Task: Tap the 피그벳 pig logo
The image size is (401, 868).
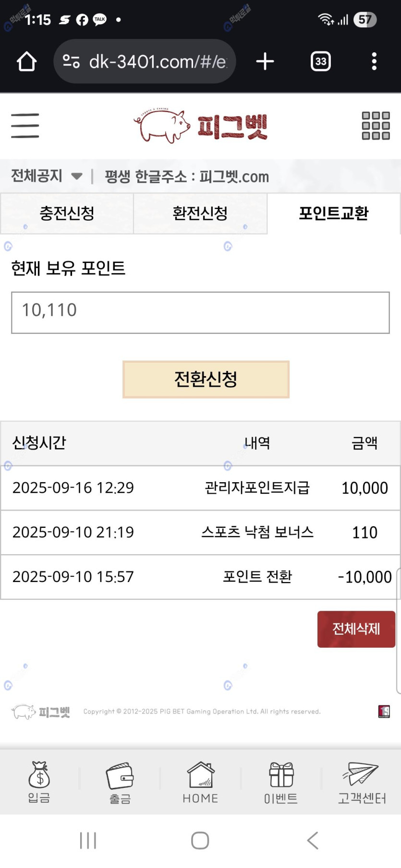Action: point(200,126)
